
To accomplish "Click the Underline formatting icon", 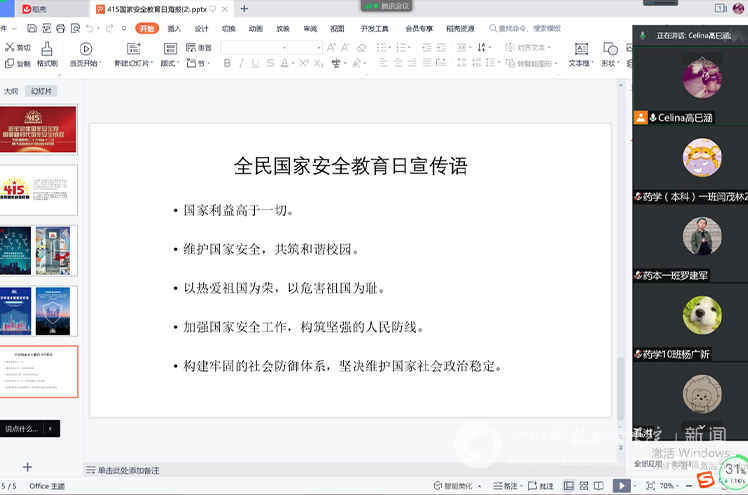I will coord(256,63).
